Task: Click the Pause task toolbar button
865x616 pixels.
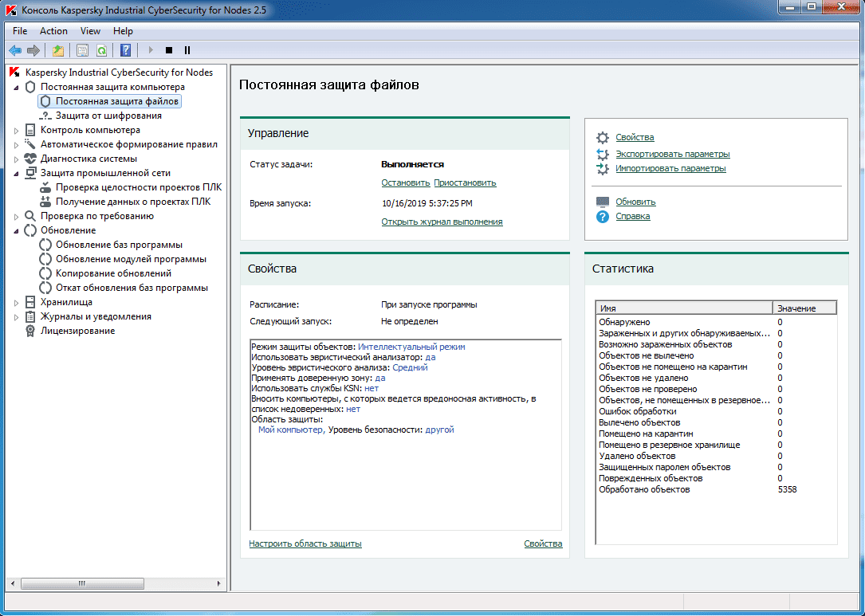Action: coord(187,50)
